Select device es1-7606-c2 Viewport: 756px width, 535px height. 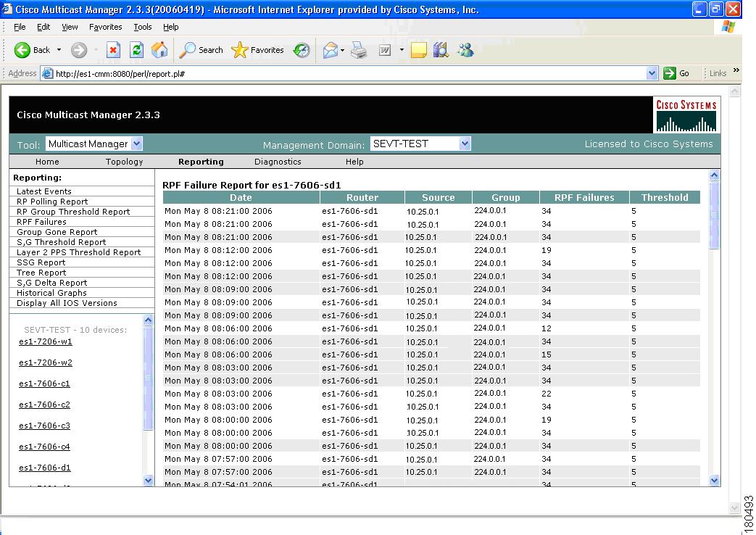click(x=44, y=405)
